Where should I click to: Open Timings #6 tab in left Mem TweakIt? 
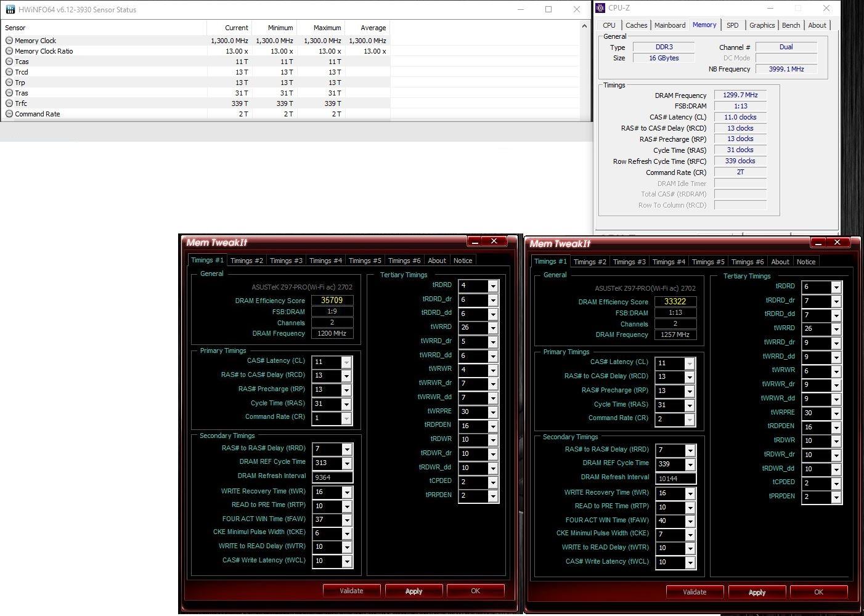point(404,261)
